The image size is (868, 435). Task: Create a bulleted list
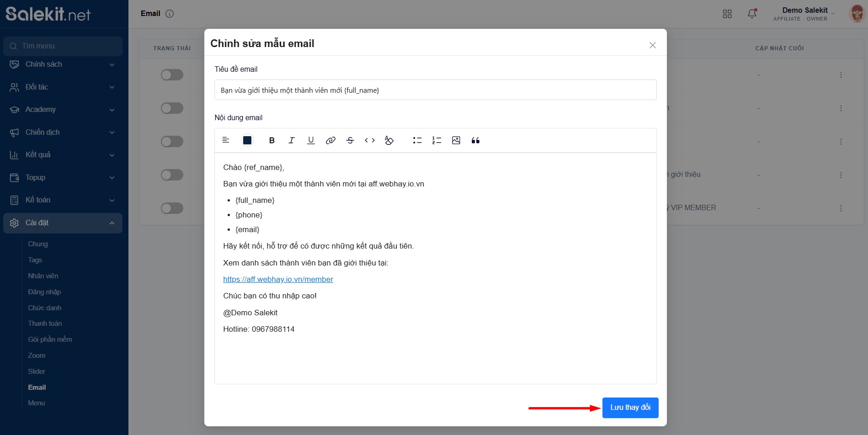point(417,140)
